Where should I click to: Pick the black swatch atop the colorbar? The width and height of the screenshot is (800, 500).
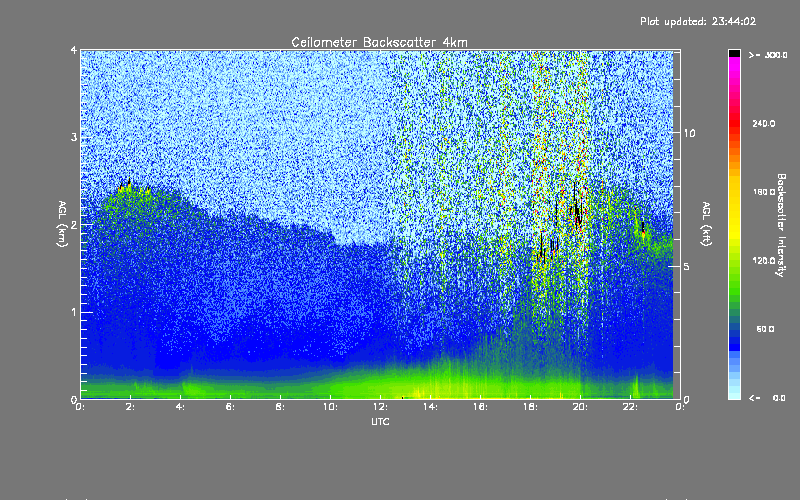[x=734, y=53]
